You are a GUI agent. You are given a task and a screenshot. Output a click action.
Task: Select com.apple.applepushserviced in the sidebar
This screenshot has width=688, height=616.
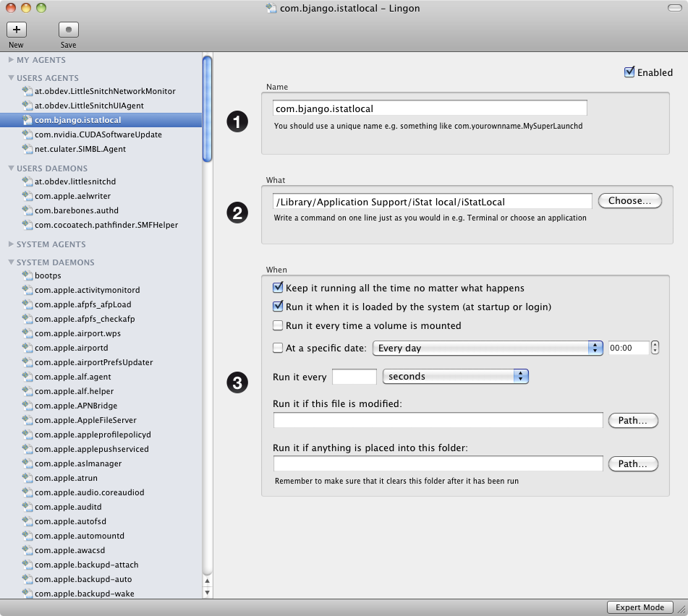tap(101, 449)
